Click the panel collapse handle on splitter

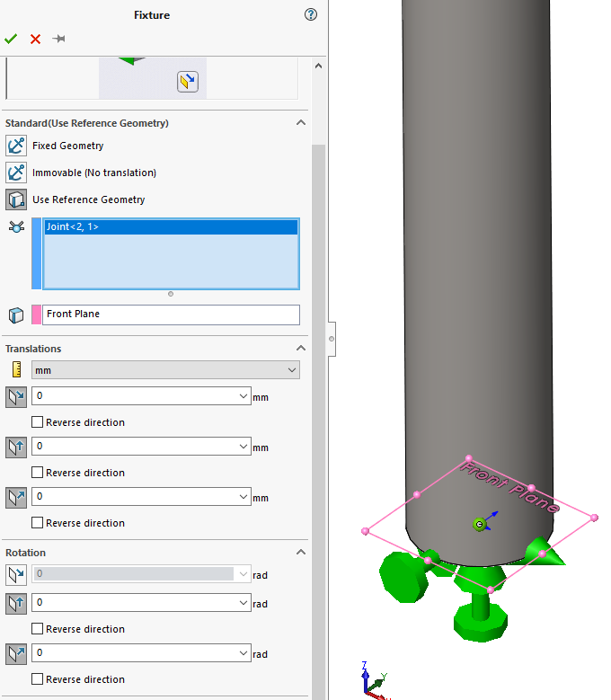(332, 339)
